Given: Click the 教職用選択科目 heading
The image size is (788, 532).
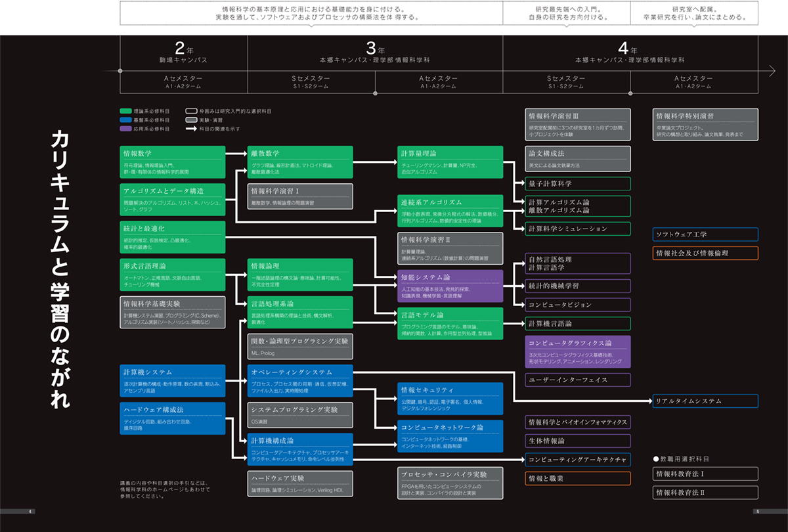Looking at the screenshot, I should [x=681, y=458].
